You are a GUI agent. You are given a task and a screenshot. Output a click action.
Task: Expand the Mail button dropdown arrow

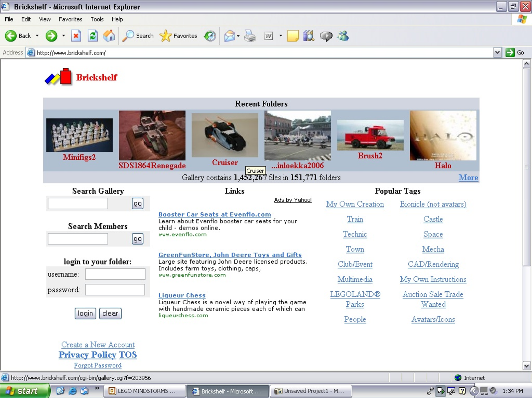238,36
